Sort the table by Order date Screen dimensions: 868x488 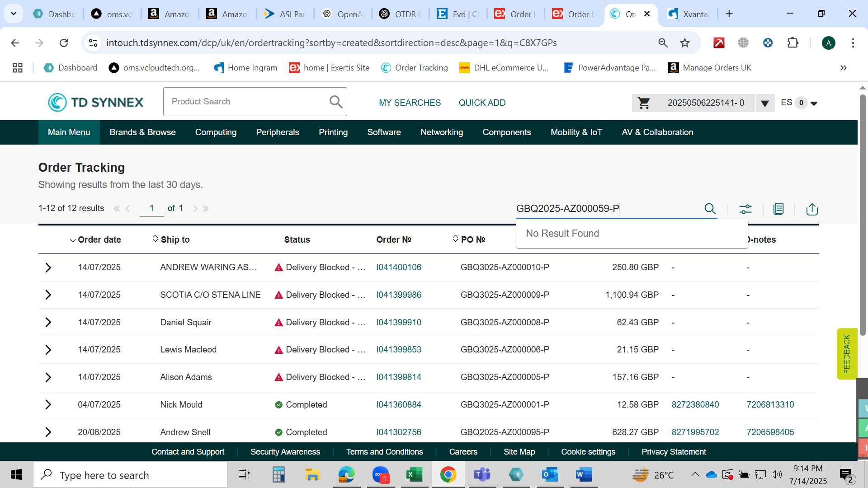pyautogui.click(x=95, y=240)
